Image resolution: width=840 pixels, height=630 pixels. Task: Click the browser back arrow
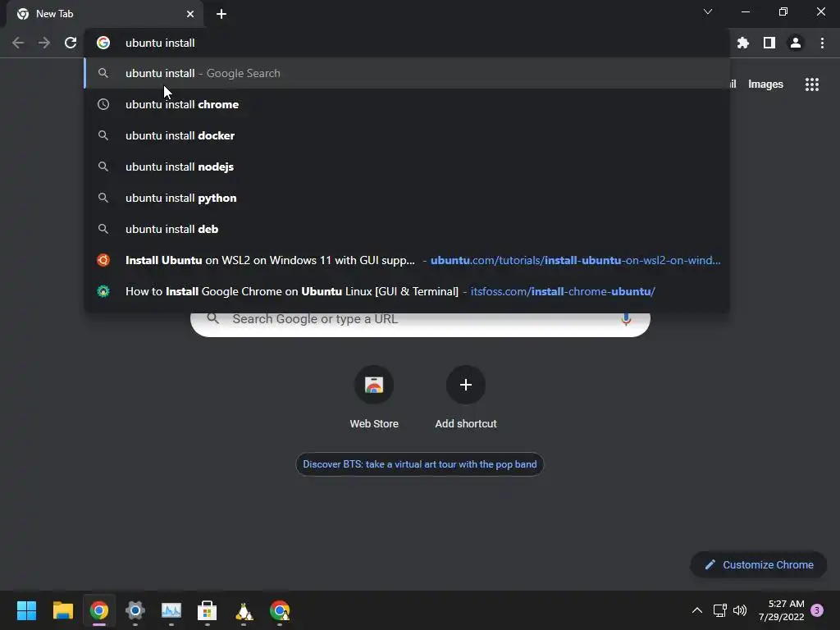(x=18, y=43)
